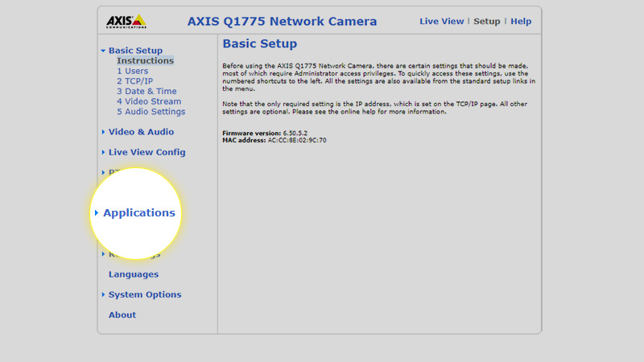This screenshot has width=644, height=362.
Task: Open the 5 Audio Settings shortcut
Action: coord(151,112)
